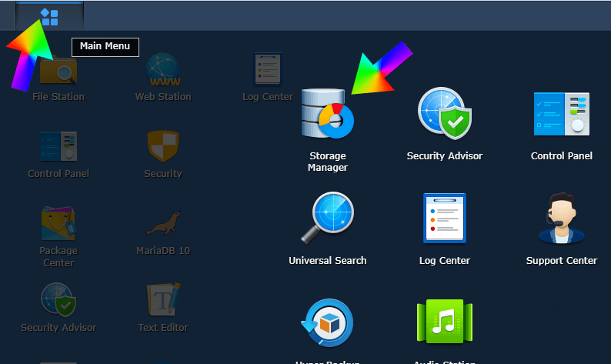Open the Main Menu grid button

click(49, 16)
